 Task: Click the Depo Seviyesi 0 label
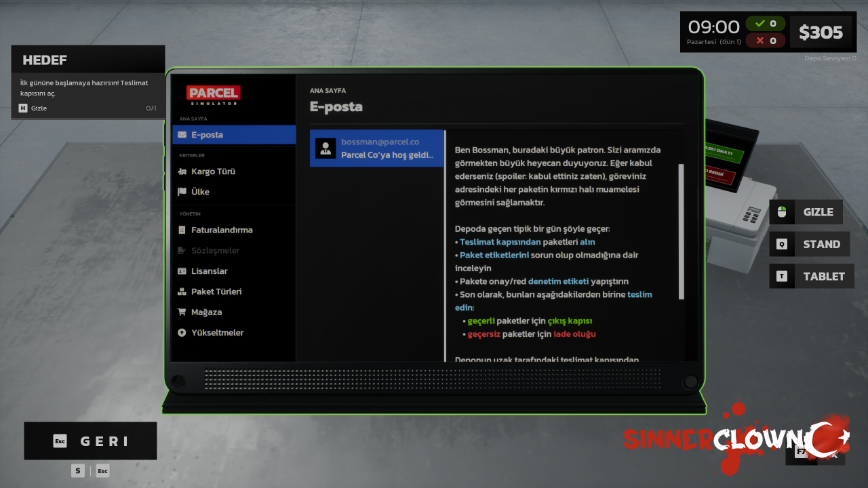coord(830,58)
